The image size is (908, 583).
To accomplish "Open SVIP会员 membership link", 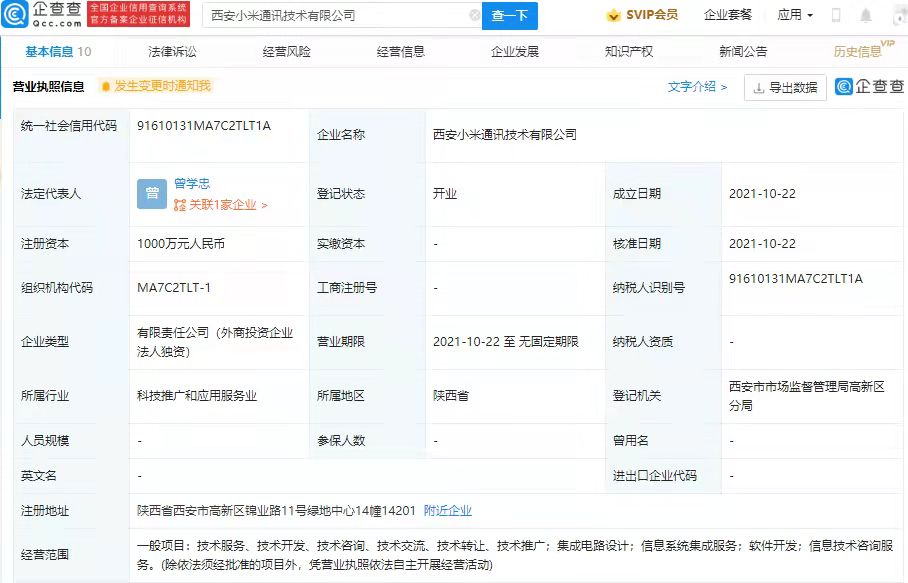I will tap(642, 15).
